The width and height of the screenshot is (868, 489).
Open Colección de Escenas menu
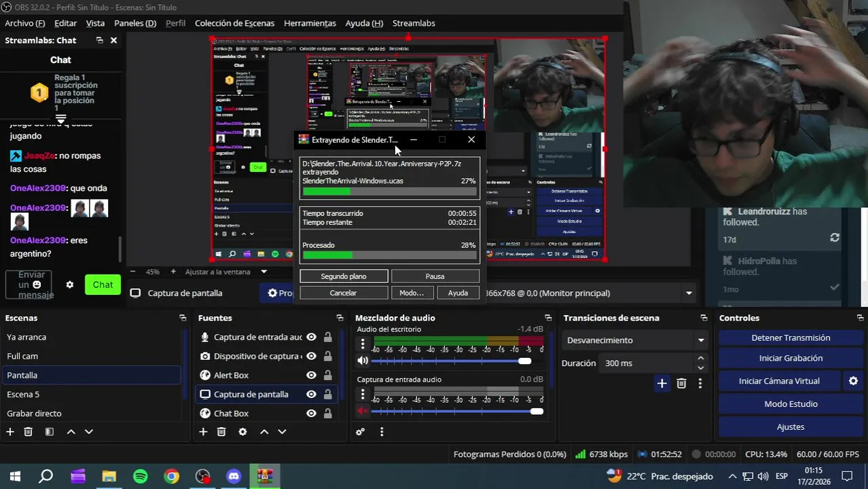coord(234,23)
